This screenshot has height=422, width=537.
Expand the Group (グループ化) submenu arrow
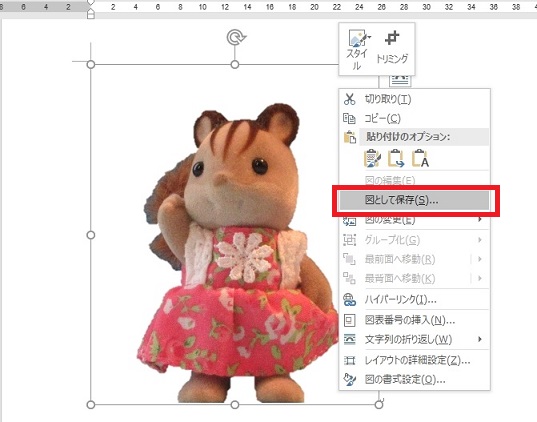(480, 240)
